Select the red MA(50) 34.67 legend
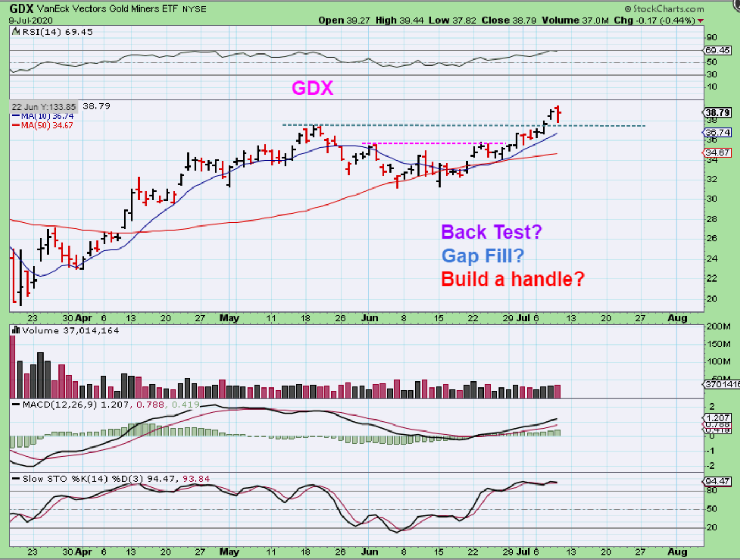This screenshot has height=560, width=740. coord(42,125)
